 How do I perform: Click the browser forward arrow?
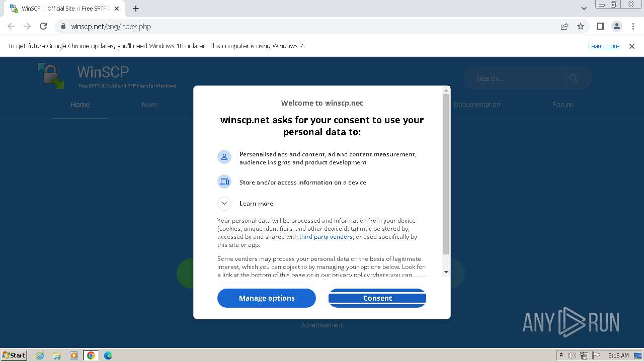pos(27,26)
